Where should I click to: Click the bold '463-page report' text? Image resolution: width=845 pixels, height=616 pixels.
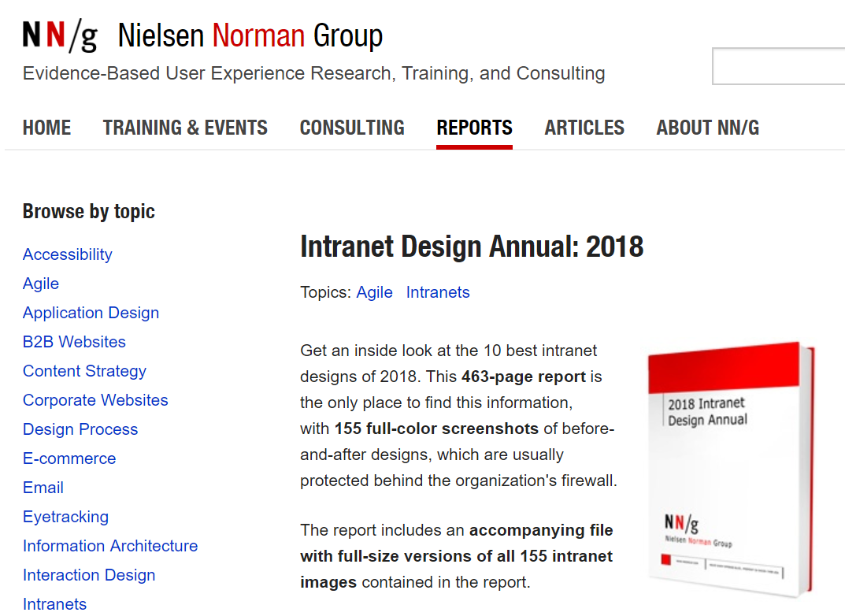523,377
